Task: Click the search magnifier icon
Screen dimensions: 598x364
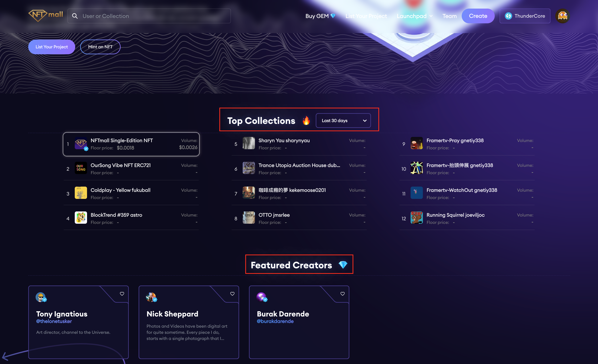Action: tap(75, 16)
